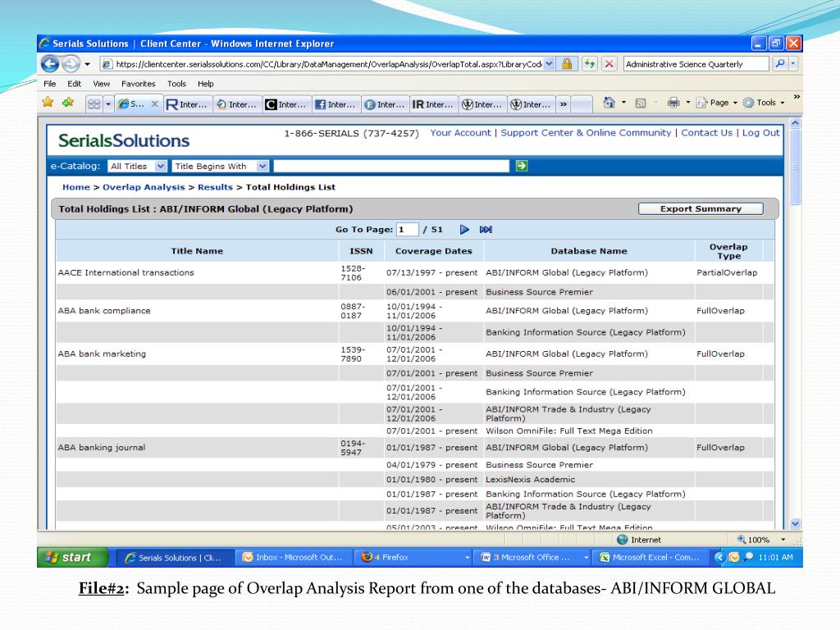
Task: Close the active Serials Solutions tab
Action: [x=154, y=104]
